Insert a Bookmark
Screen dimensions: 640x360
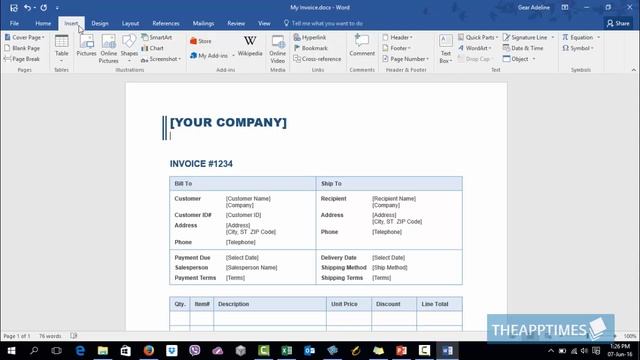[311, 48]
